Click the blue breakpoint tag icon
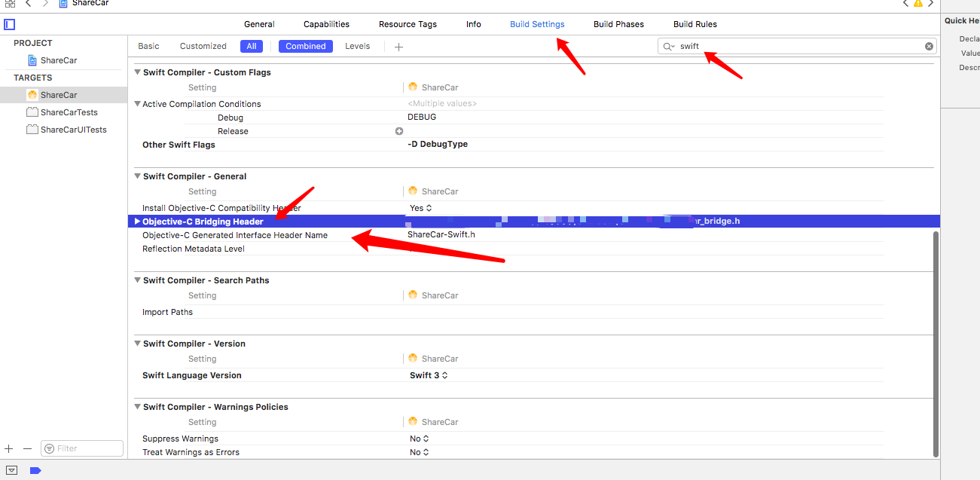 click(35, 470)
